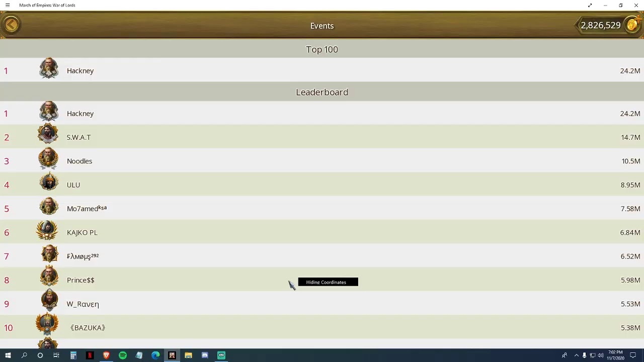Image resolution: width=644 pixels, height=362 pixels.
Task: Select Noodles player name
Action: [79, 161]
